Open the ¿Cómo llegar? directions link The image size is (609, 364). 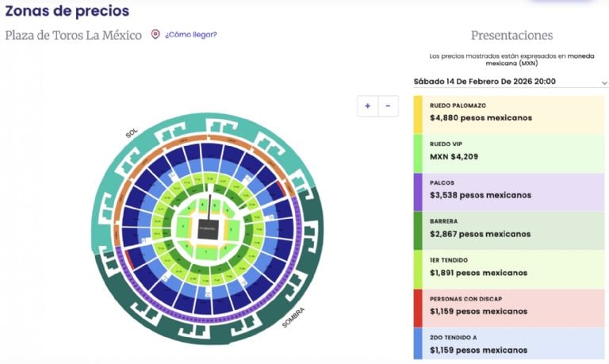coord(190,35)
